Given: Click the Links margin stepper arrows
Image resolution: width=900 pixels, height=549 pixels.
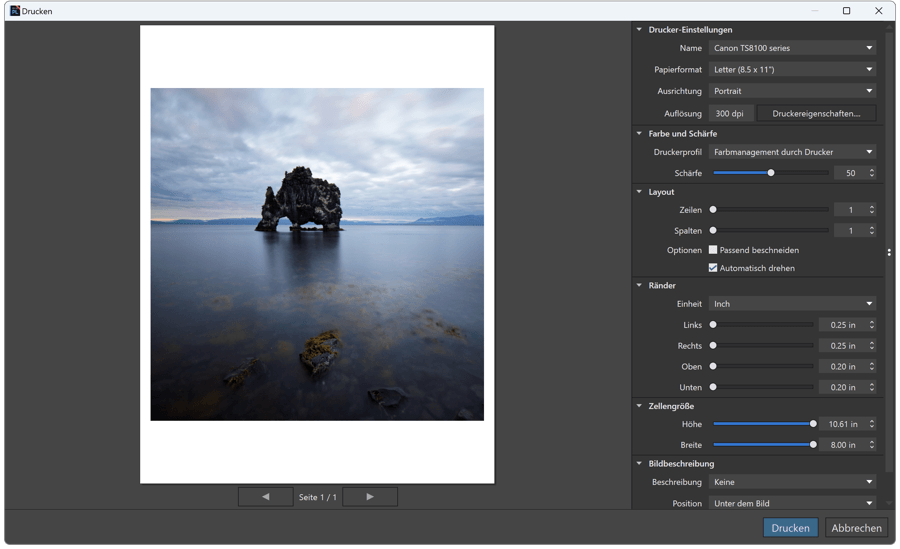Looking at the screenshot, I should pyautogui.click(x=871, y=324).
